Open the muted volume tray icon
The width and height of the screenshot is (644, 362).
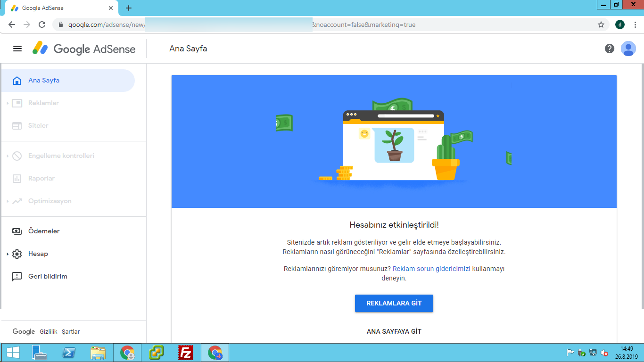click(604, 353)
